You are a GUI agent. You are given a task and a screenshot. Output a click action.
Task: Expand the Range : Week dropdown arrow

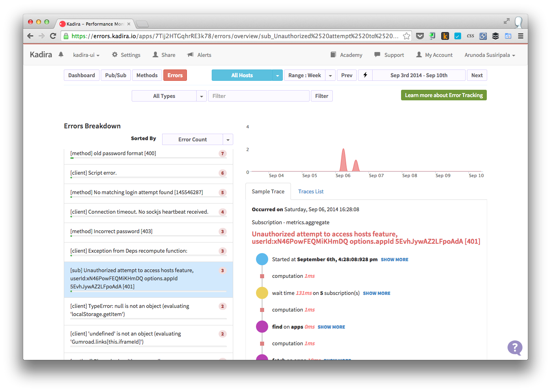click(330, 75)
